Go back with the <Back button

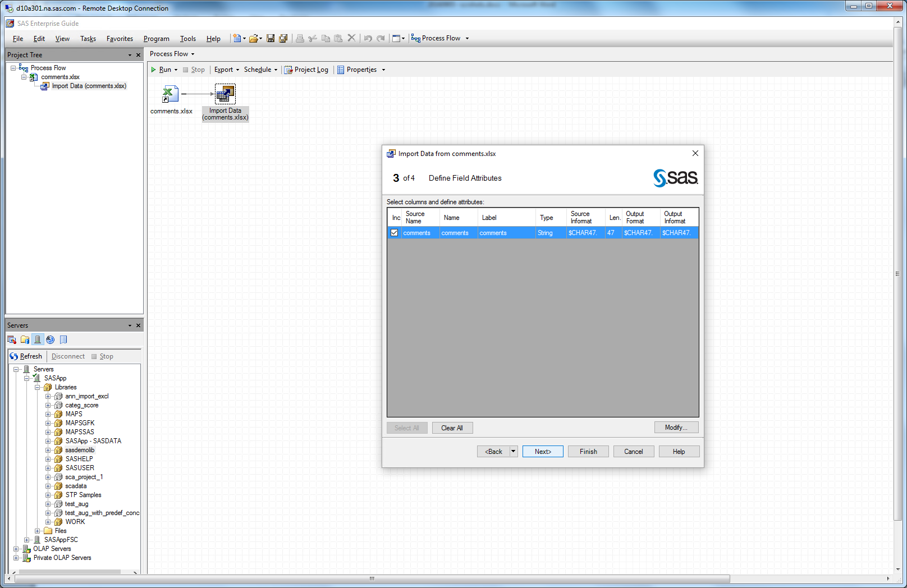(493, 452)
